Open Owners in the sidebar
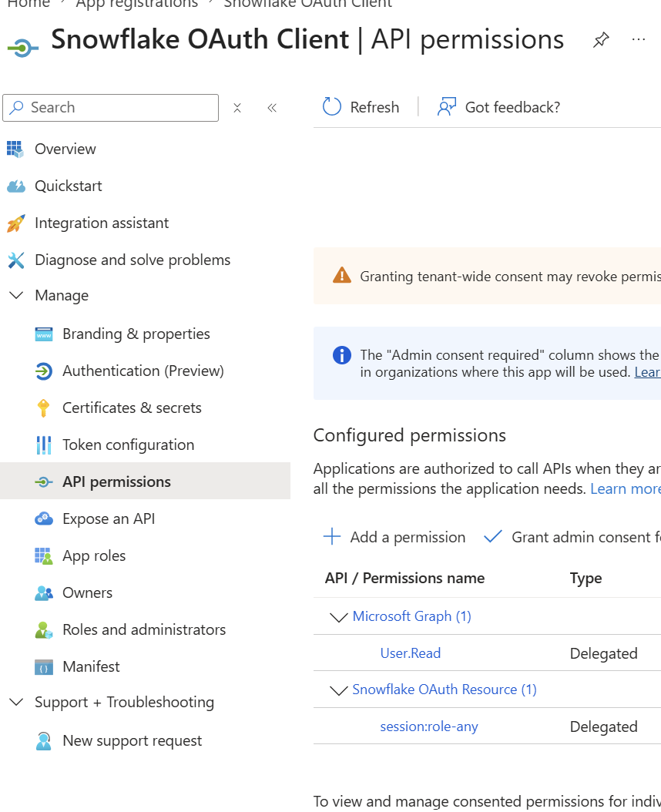Screen dimensions: 661x812 [88, 593]
